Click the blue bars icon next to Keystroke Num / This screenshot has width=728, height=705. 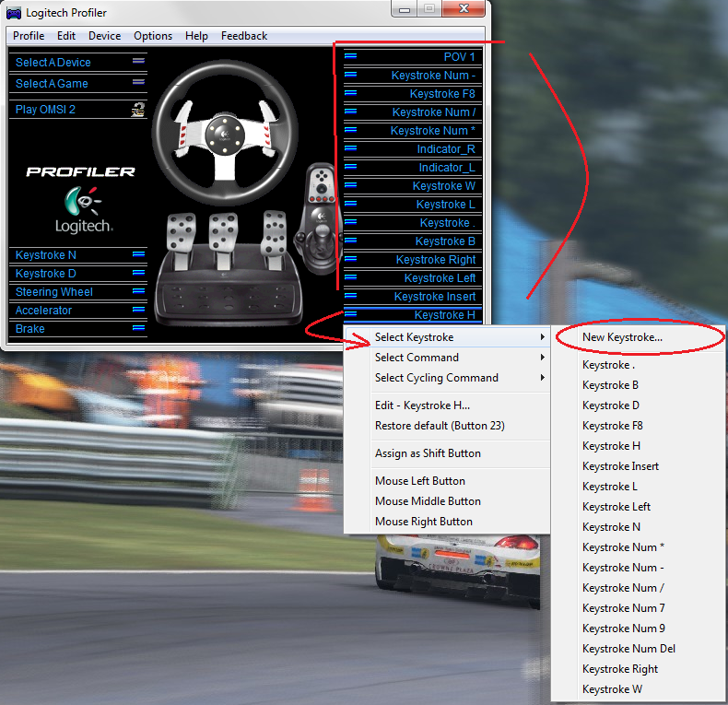(x=350, y=112)
